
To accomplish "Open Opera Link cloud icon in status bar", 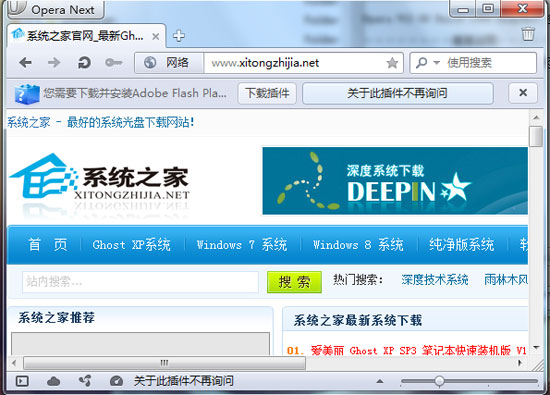I will coord(53,381).
